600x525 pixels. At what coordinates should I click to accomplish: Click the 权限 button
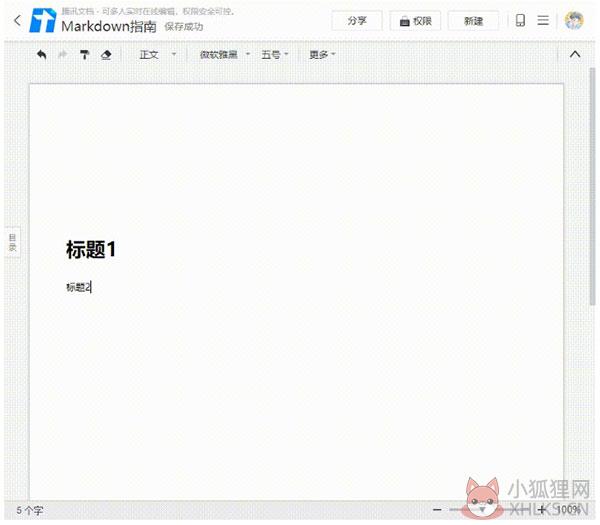415,21
